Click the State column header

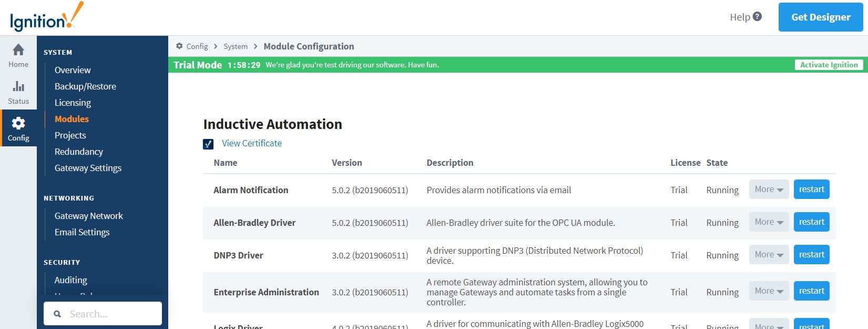[x=717, y=163]
